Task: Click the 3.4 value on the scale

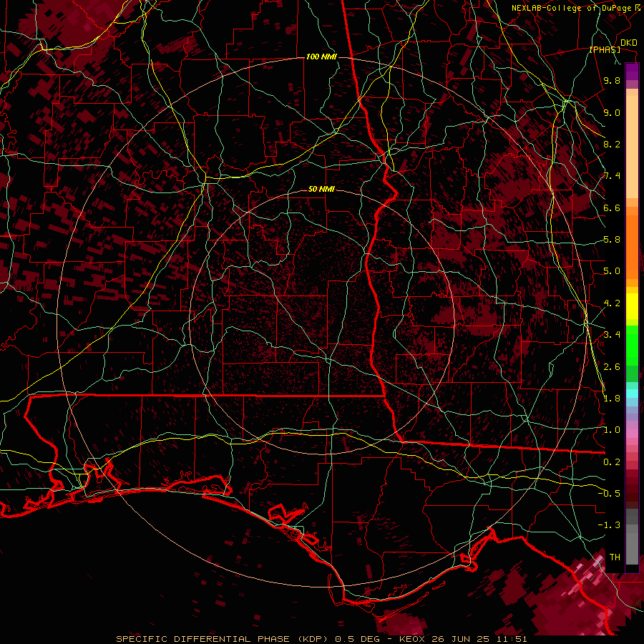Action: point(612,335)
